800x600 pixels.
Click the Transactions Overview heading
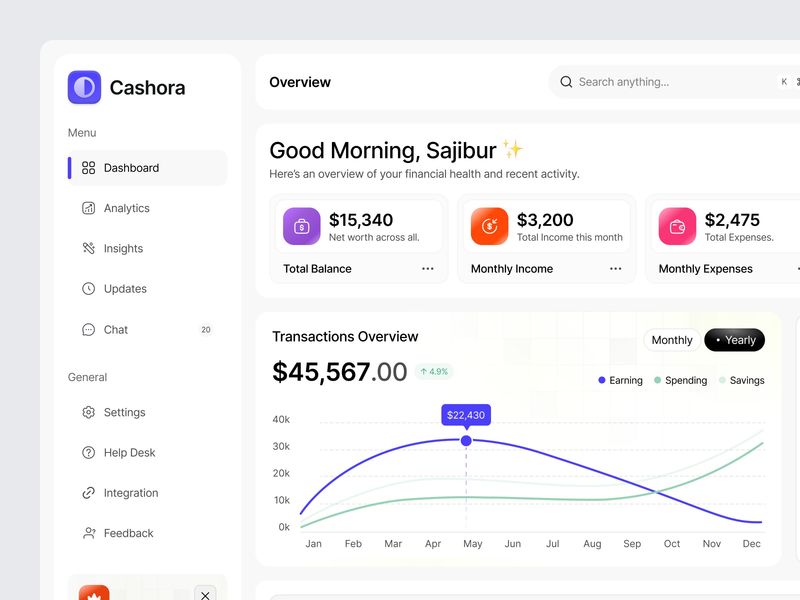[x=345, y=337]
